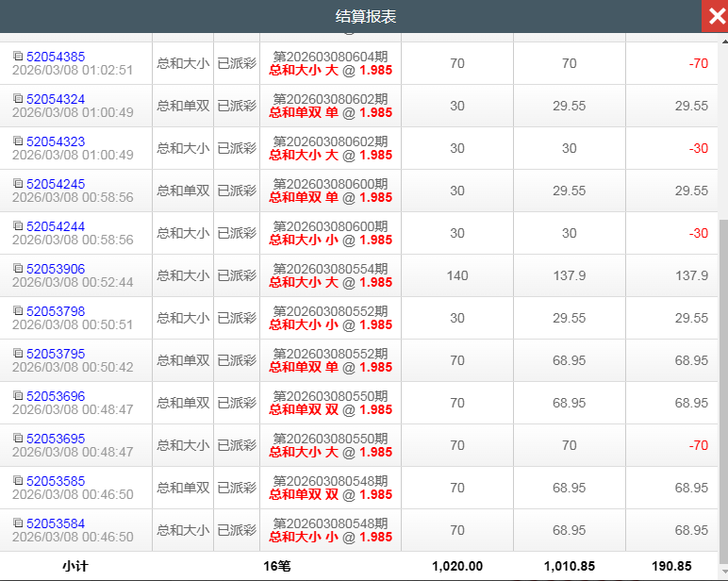Click the copy icon beside order 52054385

click(x=18, y=57)
